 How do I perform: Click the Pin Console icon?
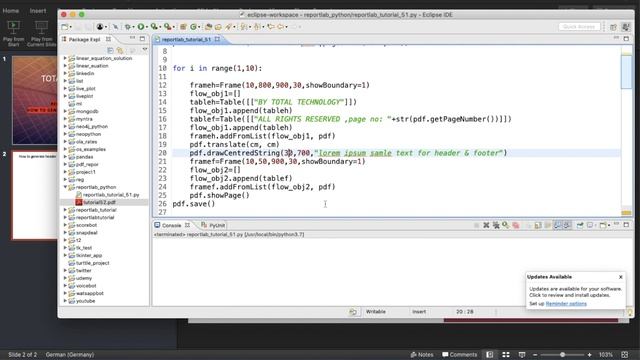point(580,225)
